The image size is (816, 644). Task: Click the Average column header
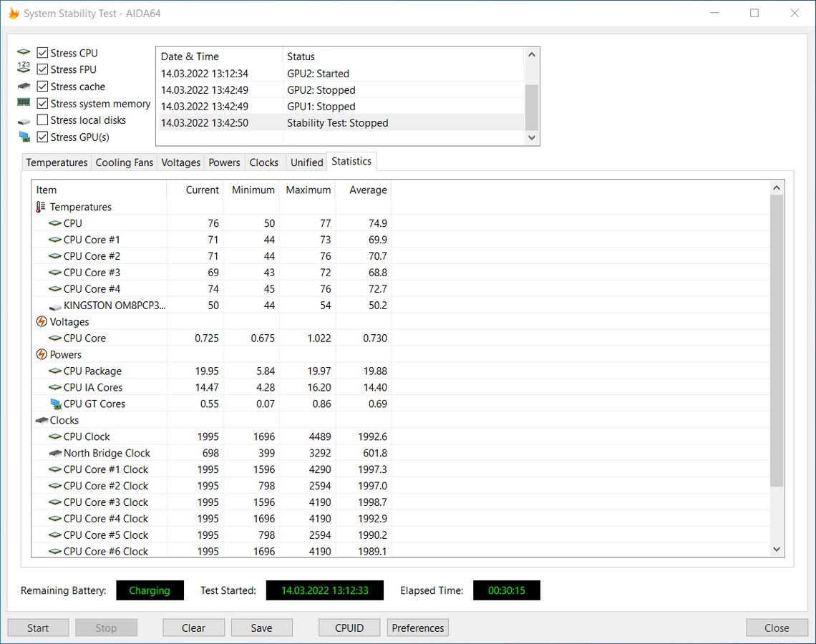tap(363, 190)
